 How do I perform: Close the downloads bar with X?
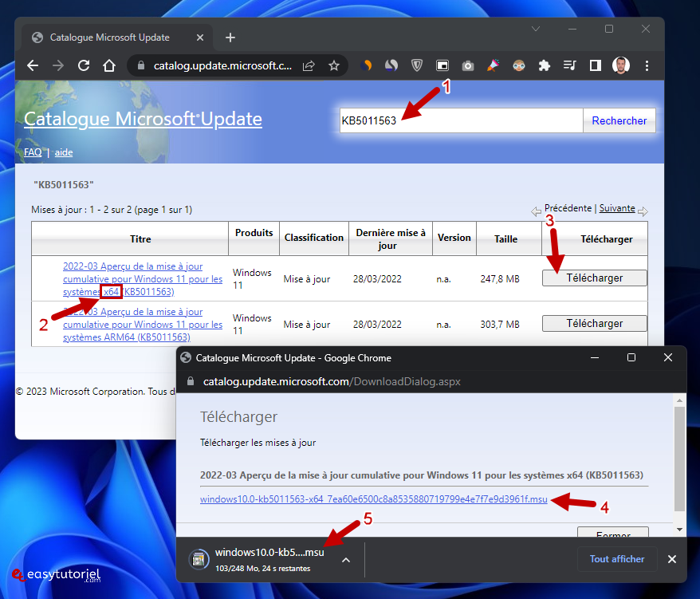click(672, 559)
